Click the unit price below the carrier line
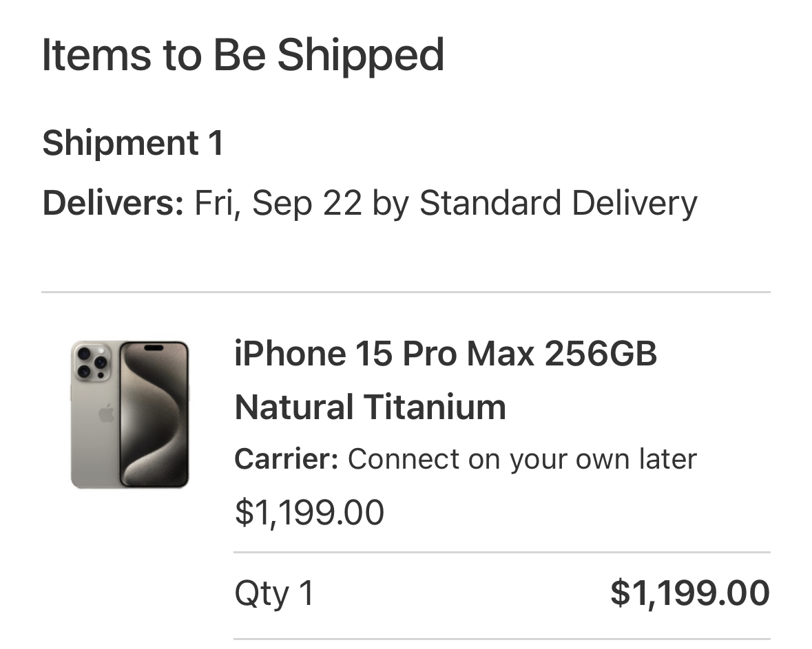The width and height of the screenshot is (812, 649). click(x=309, y=512)
